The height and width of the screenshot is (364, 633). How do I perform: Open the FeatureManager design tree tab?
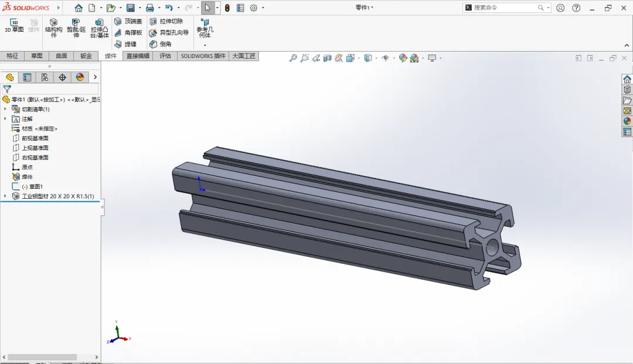(x=10, y=77)
